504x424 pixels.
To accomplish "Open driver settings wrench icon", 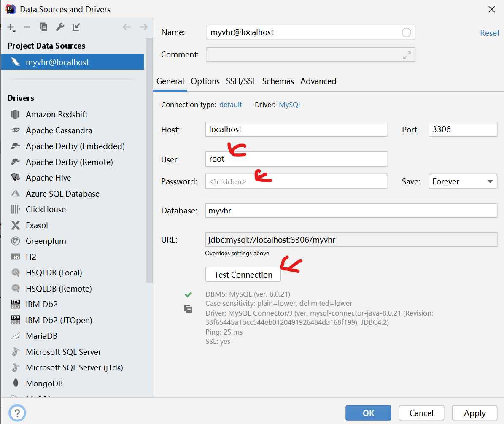I will tap(60, 27).
